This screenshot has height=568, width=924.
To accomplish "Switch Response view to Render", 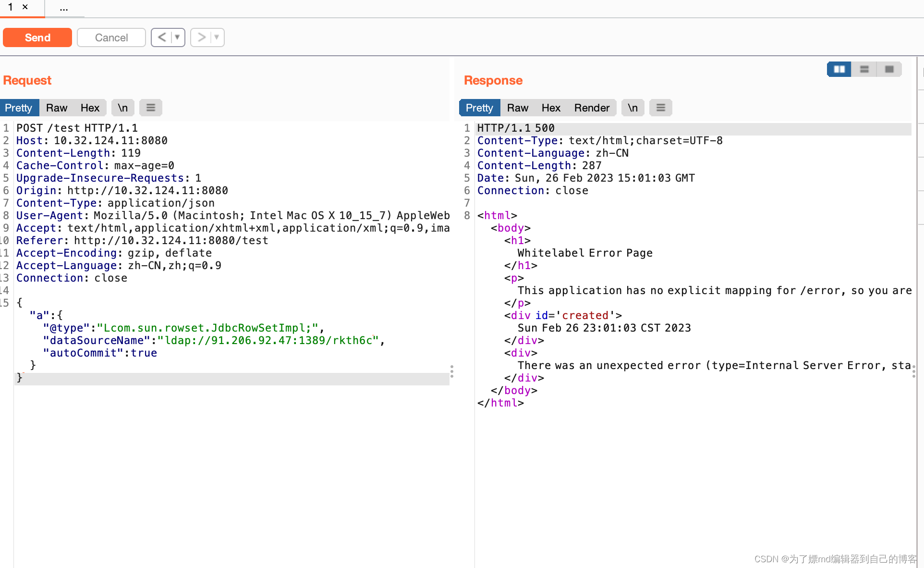I will pos(592,108).
